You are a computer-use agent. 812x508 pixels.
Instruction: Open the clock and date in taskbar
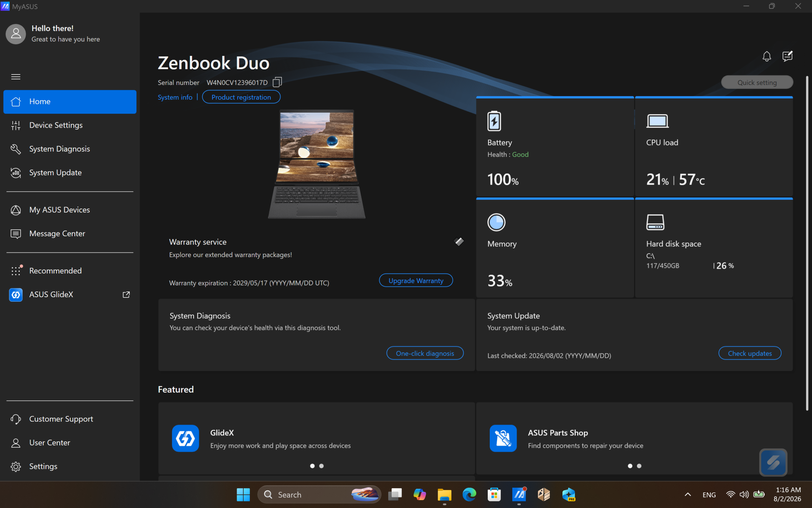788,494
